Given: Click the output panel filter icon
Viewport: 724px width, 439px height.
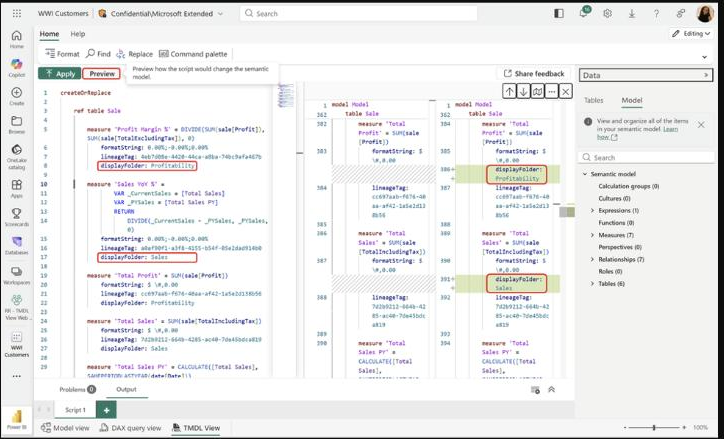Looking at the screenshot, I should click(x=535, y=390).
